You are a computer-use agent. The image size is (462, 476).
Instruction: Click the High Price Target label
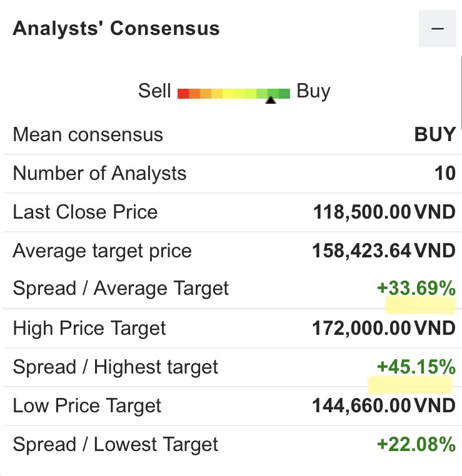point(89,328)
